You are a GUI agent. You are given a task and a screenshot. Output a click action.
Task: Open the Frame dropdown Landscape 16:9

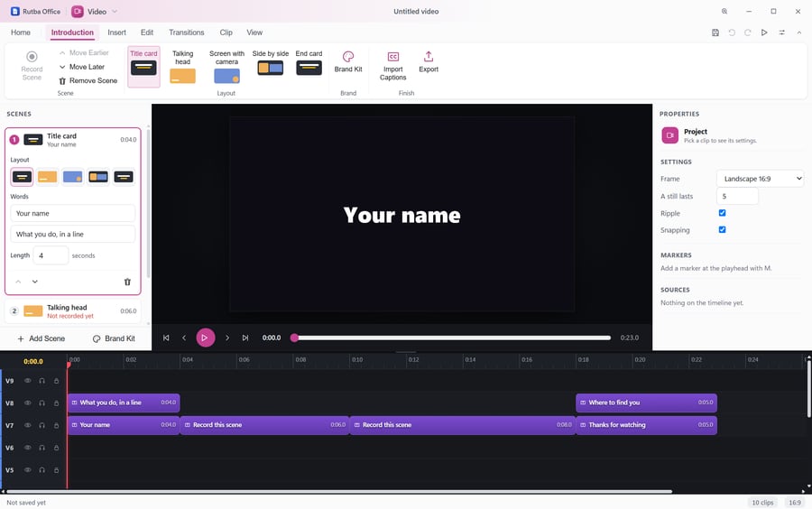[760, 179]
